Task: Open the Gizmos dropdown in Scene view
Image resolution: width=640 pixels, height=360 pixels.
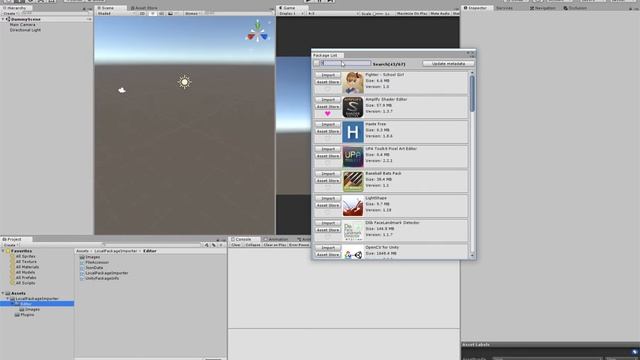Action: pos(193,13)
